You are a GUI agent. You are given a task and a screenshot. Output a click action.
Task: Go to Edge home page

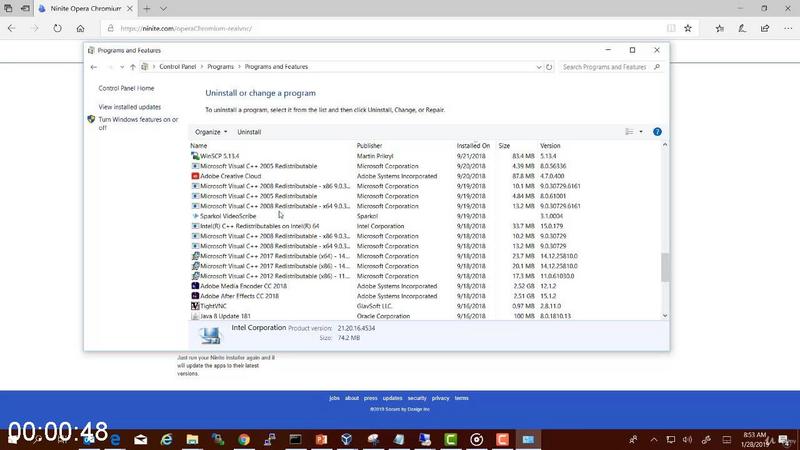(x=81, y=29)
